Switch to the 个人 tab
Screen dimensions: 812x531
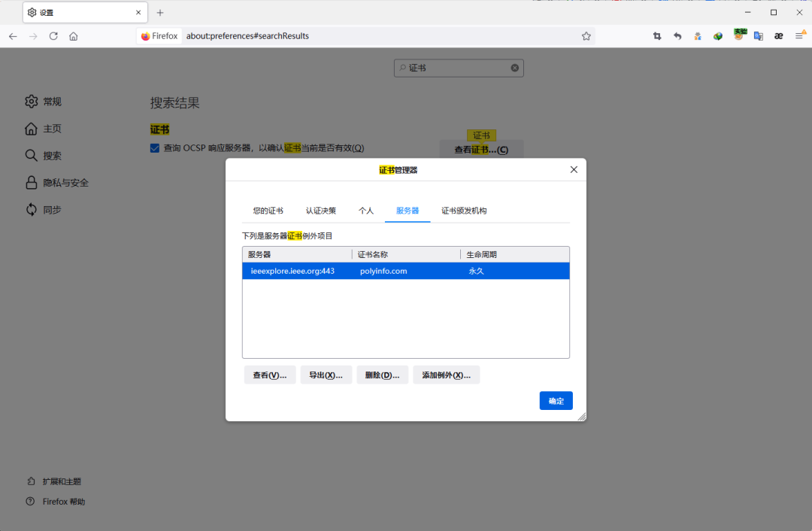click(365, 211)
